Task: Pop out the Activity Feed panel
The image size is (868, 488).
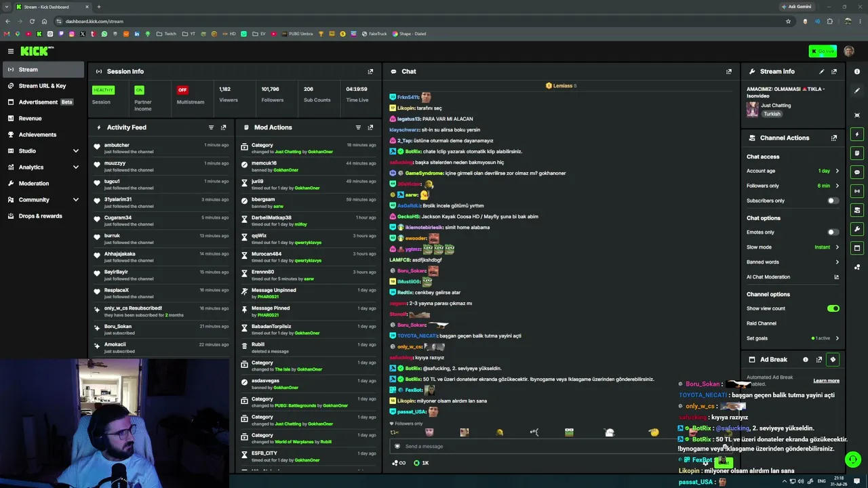Action: point(223,127)
